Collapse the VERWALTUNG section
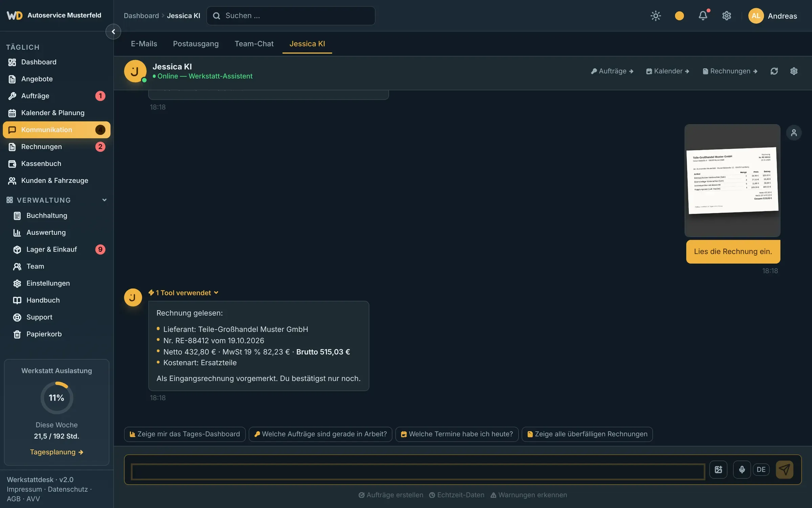812x508 pixels. point(57,200)
